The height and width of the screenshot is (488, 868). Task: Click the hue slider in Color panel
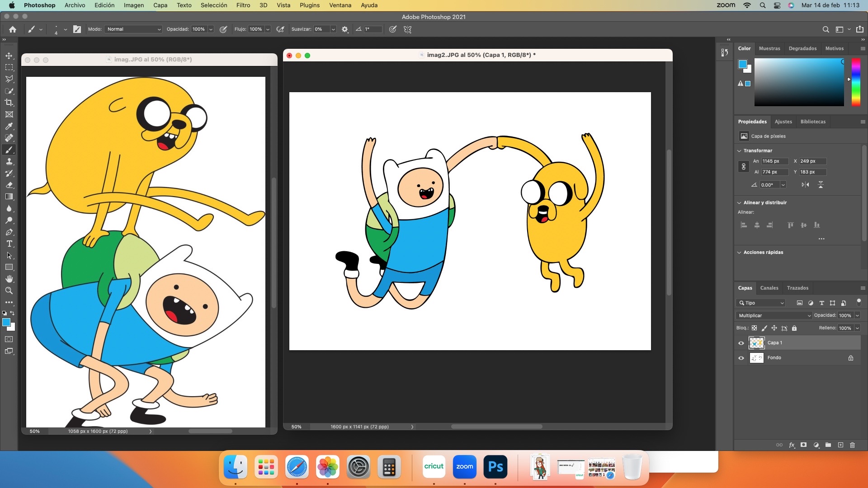[856, 82]
